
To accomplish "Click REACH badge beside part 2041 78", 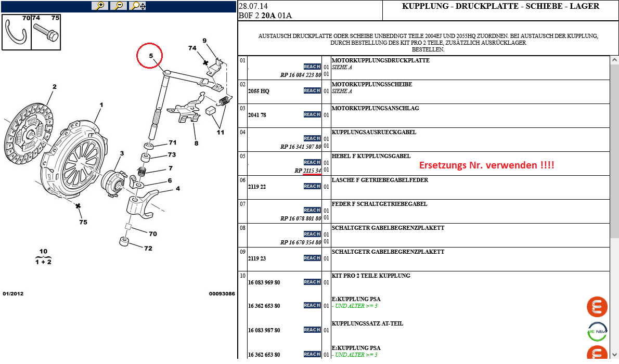I will pyautogui.click(x=312, y=114).
